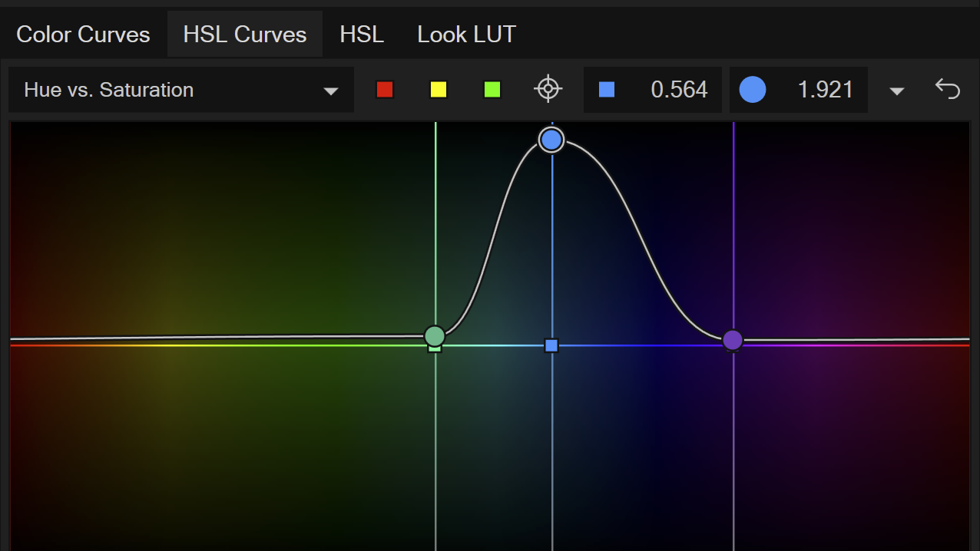Click the purple curve control point
This screenshot has width=980, height=551.
click(732, 339)
